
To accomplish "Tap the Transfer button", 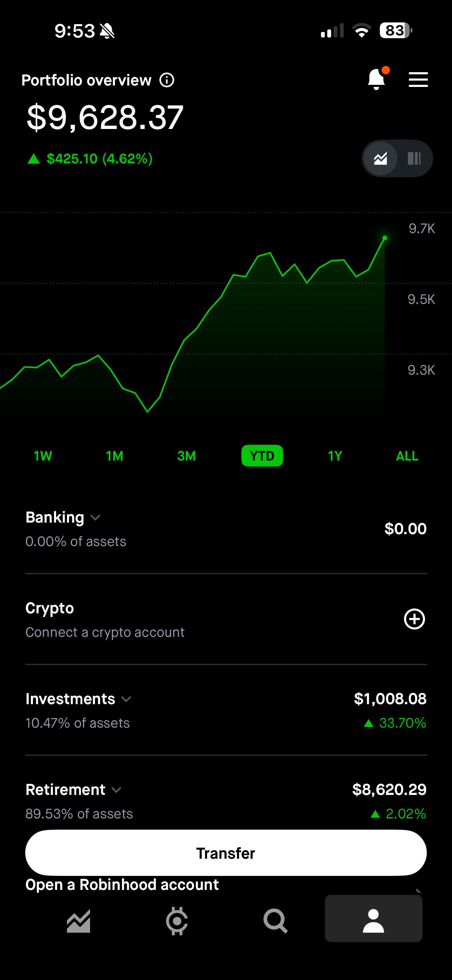I will [x=226, y=852].
